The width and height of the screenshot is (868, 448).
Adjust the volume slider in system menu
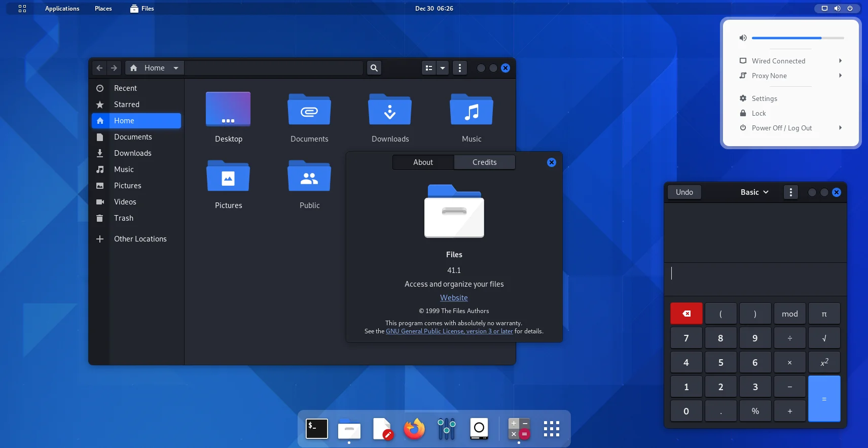tap(798, 38)
